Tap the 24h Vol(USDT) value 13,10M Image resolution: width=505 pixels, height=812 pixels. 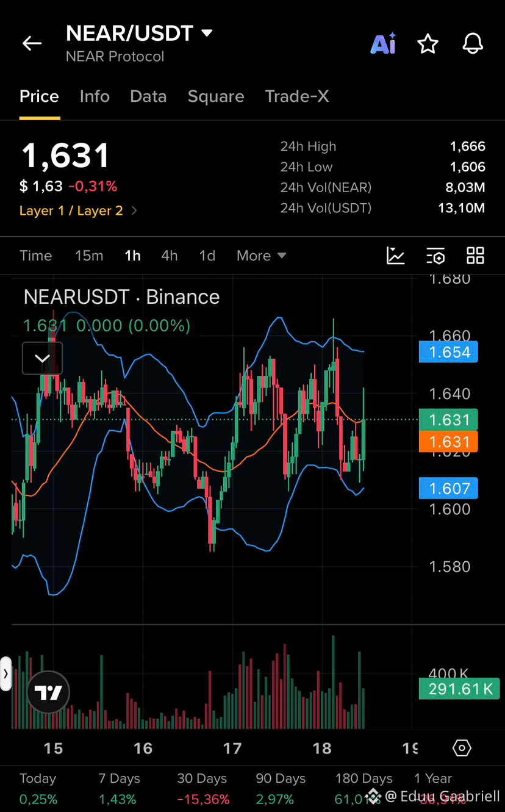click(462, 208)
